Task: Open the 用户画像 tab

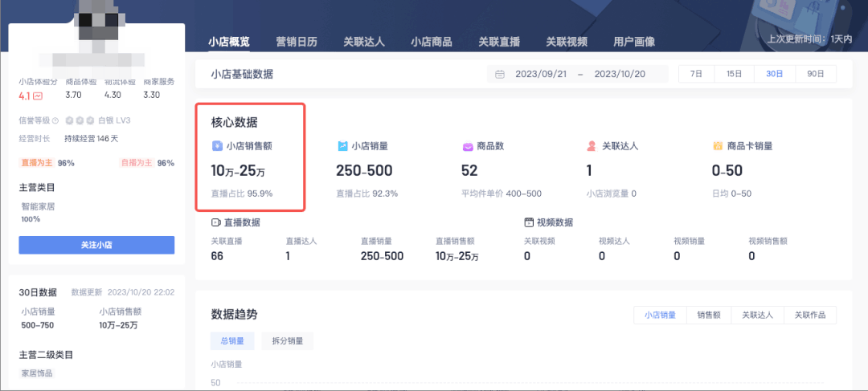Action: pyautogui.click(x=634, y=42)
